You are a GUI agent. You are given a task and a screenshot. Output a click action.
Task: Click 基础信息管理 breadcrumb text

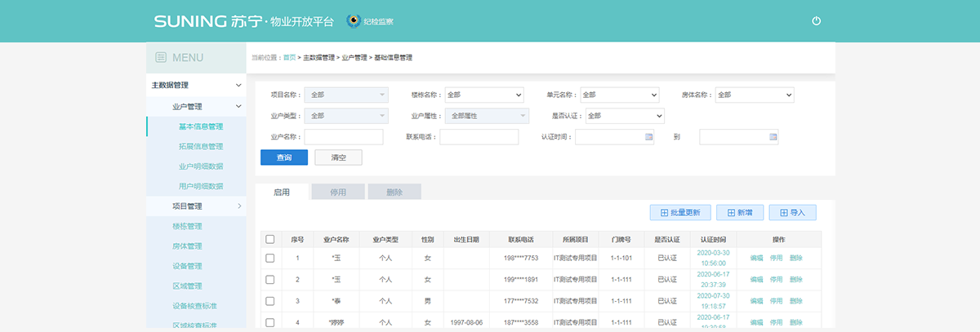click(x=393, y=57)
